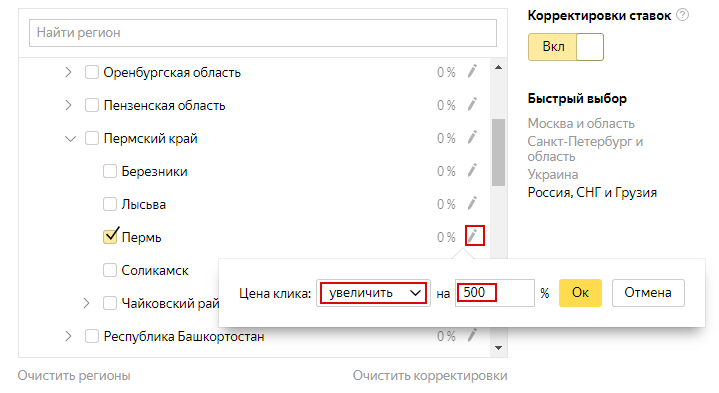Expand Оренбургская область region

click(x=68, y=72)
